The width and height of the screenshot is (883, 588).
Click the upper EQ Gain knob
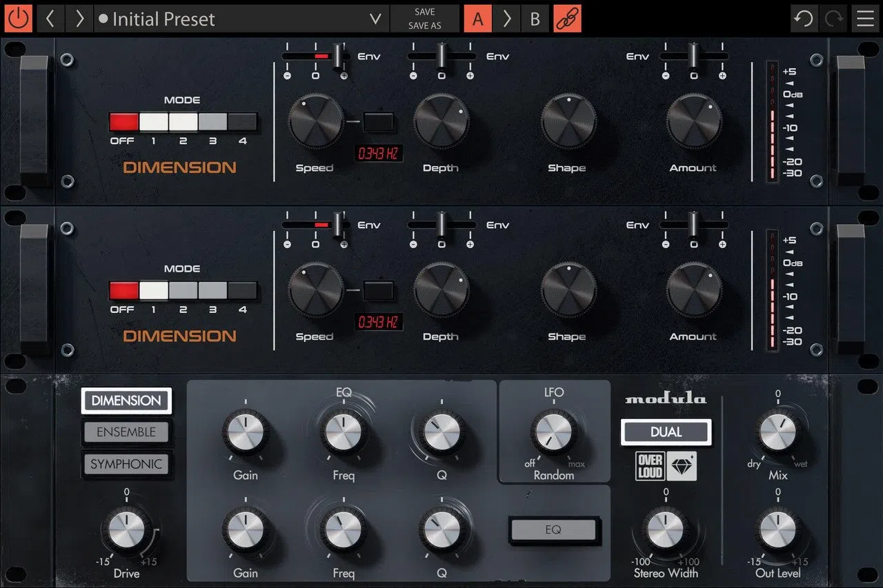click(246, 432)
